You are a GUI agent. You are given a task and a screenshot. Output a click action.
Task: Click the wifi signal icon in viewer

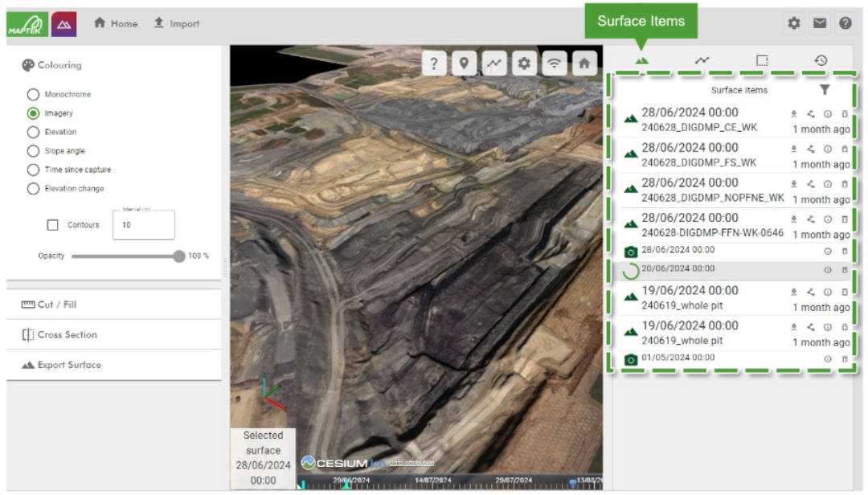tap(555, 63)
